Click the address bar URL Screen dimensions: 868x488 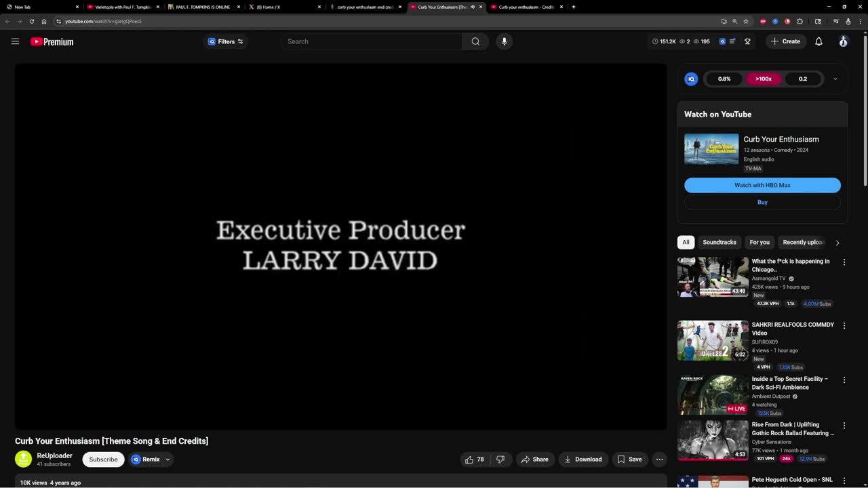[103, 21]
